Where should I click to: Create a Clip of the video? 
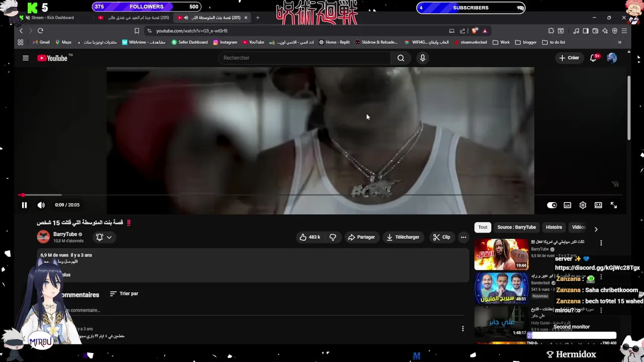click(442, 237)
